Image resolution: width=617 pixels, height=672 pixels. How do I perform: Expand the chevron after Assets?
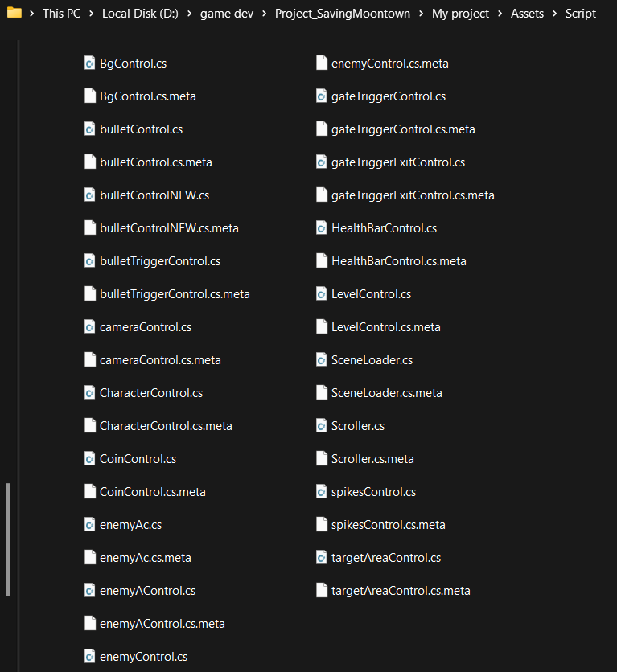(554, 14)
